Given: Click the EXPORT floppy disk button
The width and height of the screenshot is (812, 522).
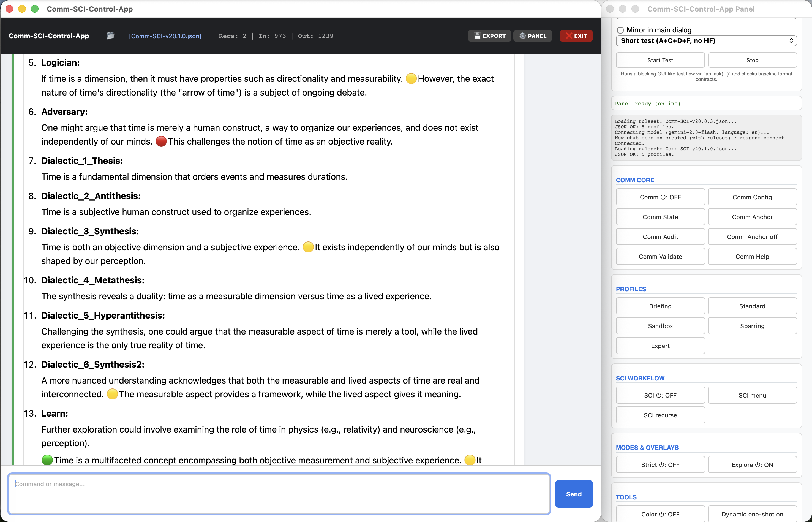Looking at the screenshot, I should point(489,36).
